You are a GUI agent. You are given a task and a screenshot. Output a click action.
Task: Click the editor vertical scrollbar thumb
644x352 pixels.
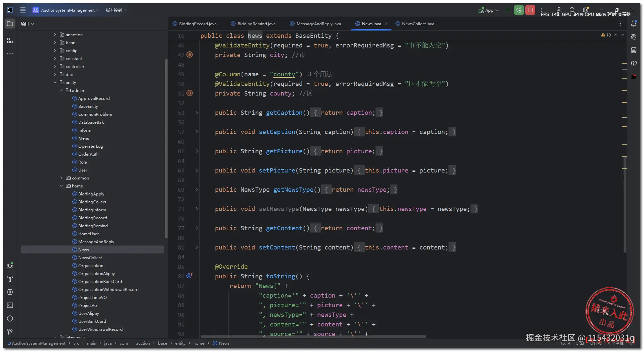[x=625, y=204]
